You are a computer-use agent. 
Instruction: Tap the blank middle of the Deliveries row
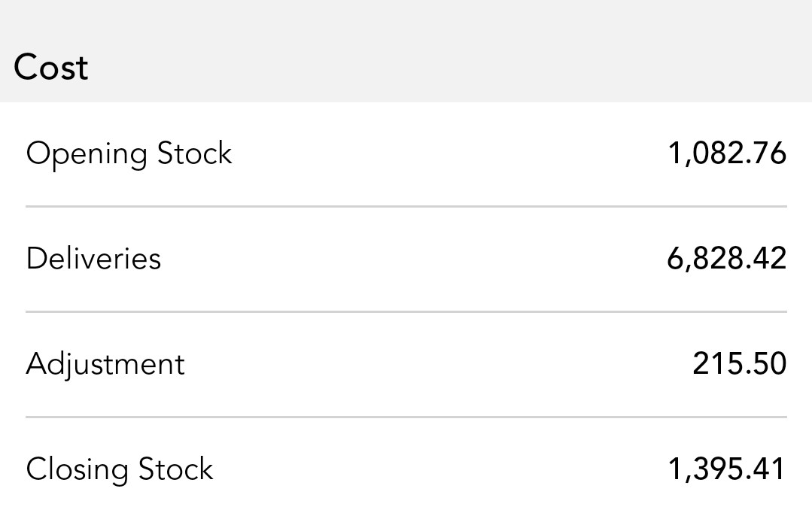[x=414, y=259]
